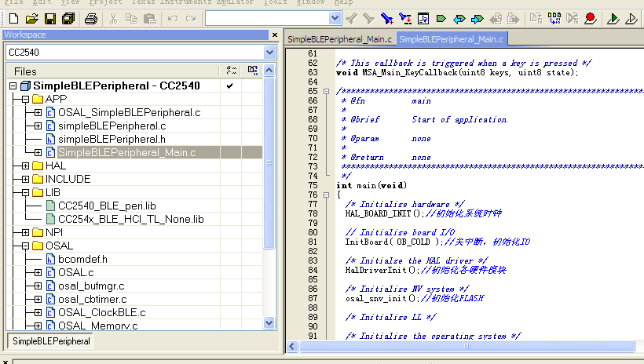
Task: Expand the osal_bufmgr.c node
Action: point(38,286)
